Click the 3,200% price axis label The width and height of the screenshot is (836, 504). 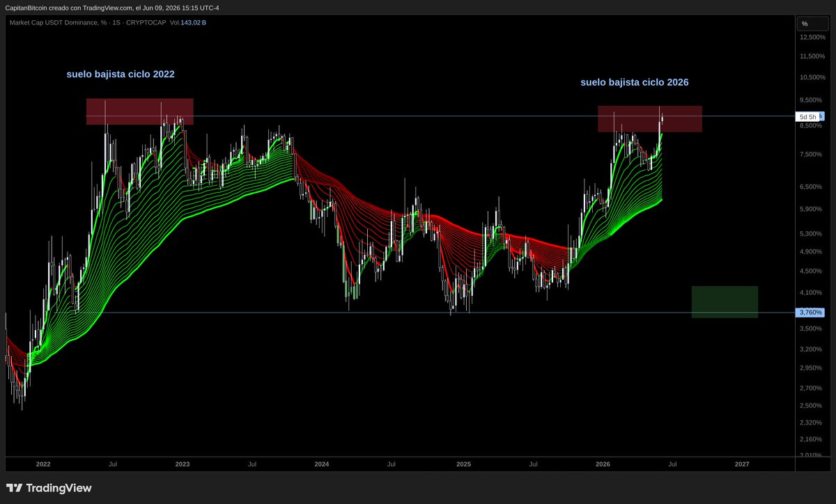pyautogui.click(x=810, y=349)
